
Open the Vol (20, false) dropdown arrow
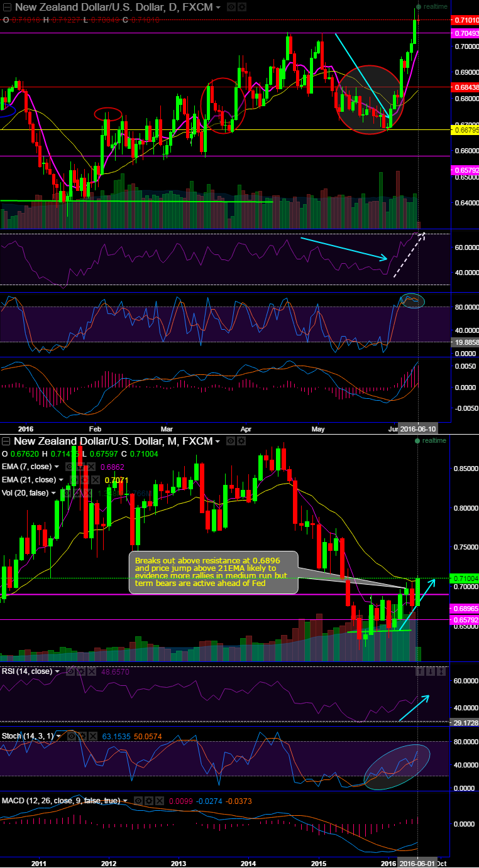pyautogui.click(x=53, y=493)
